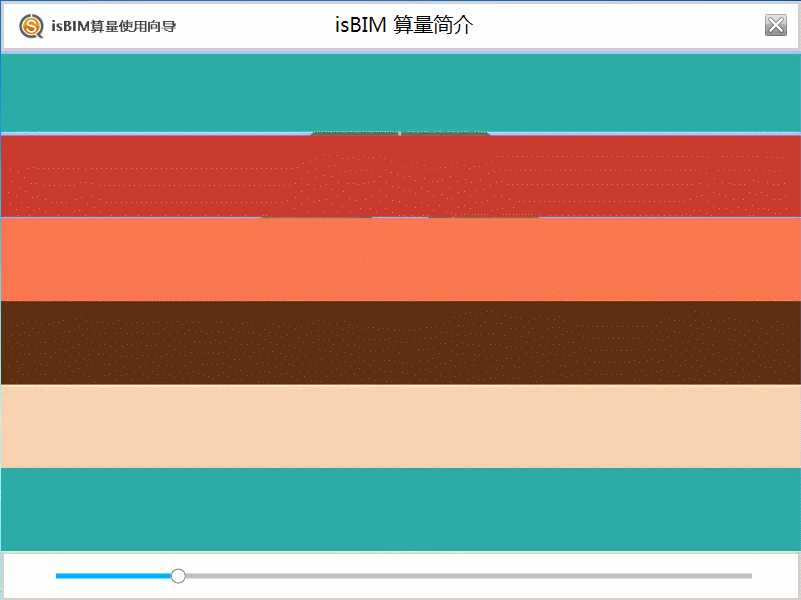
Task: Click the isBIM 算量简介 title text
Action: tap(404, 25)
